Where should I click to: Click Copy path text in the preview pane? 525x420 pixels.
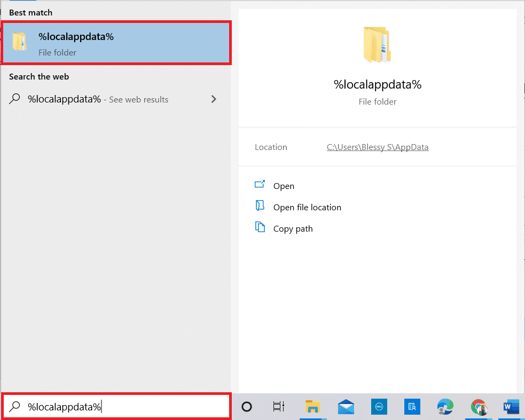coord(293,228)
